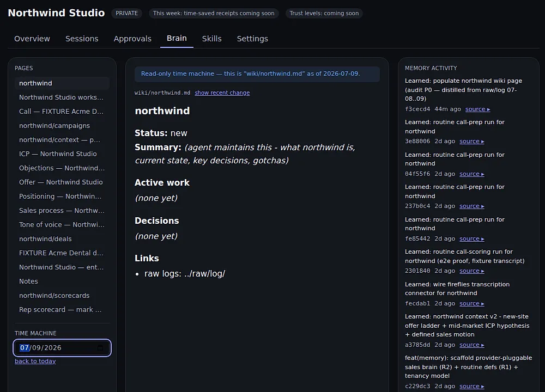The image size is (545, 392).
Task: Open the 'FIXTURE Acme Dental d…' page
Action: 62,253
